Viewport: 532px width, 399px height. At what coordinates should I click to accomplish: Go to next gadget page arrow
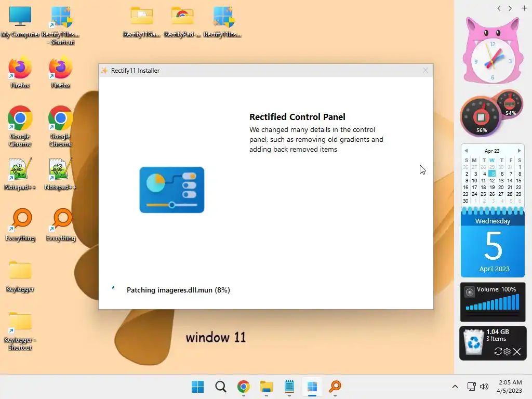pos(510,8)
